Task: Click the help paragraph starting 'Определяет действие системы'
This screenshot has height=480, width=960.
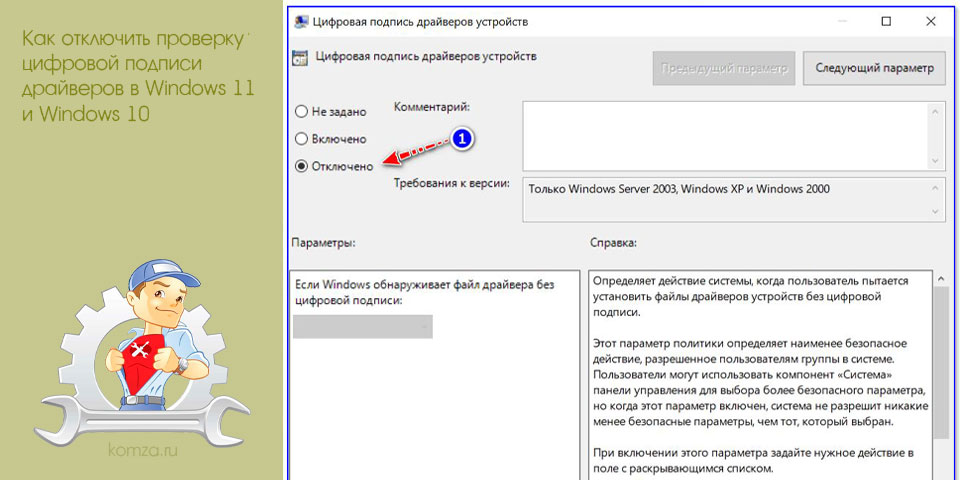Action: pyautogui.click(x=751, y=296)
